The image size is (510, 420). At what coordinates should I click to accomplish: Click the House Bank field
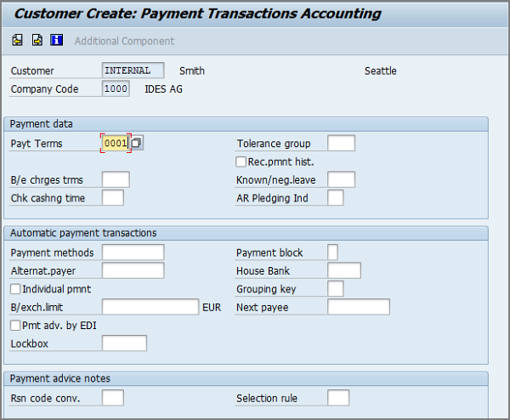[343, 270]
